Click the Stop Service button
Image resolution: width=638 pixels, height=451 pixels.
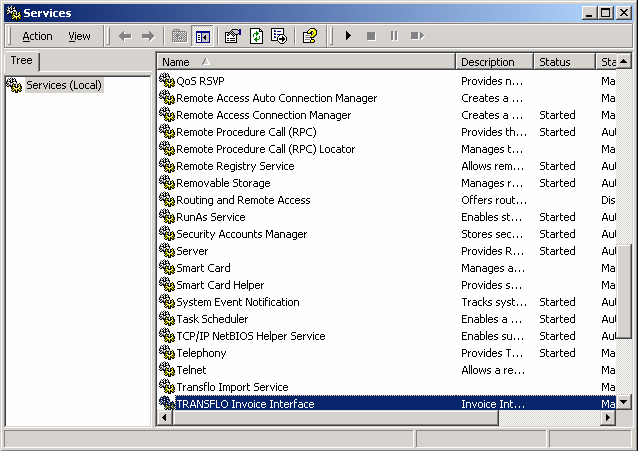(371, 36)
